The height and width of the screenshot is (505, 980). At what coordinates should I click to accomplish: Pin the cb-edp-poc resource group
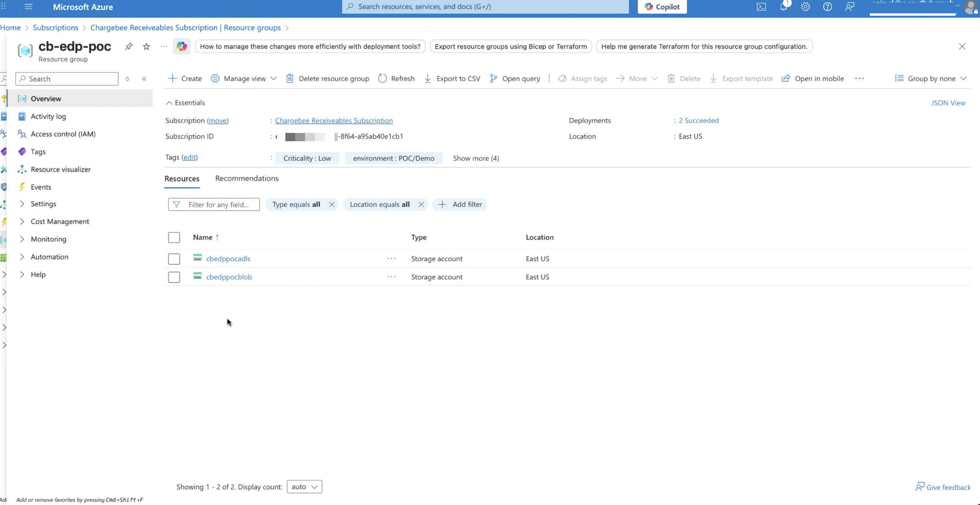[x=129, y=46]
